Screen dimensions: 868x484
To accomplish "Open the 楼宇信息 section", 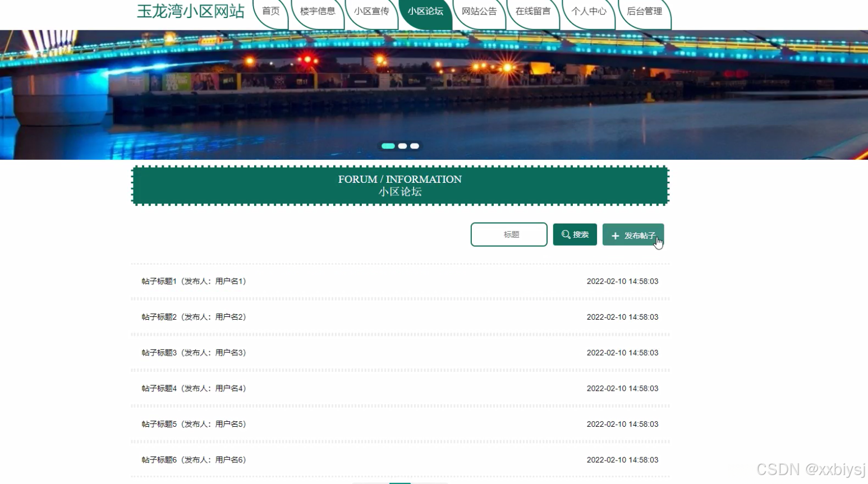I will tap(318, 10).
